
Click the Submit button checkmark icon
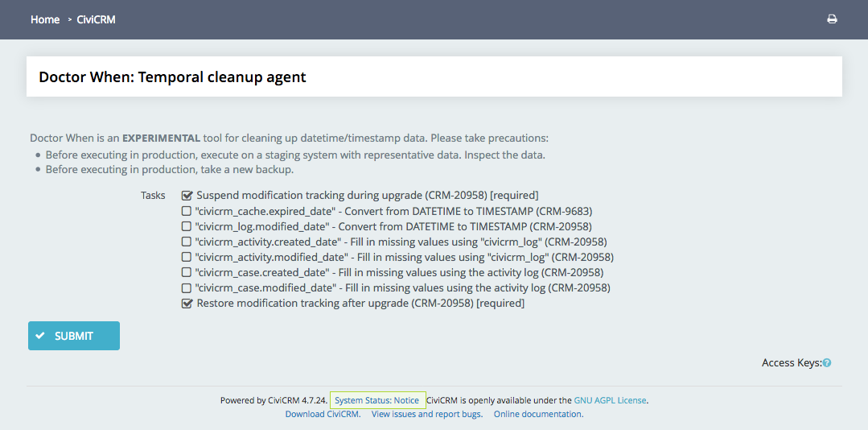[x=40, y=336]
